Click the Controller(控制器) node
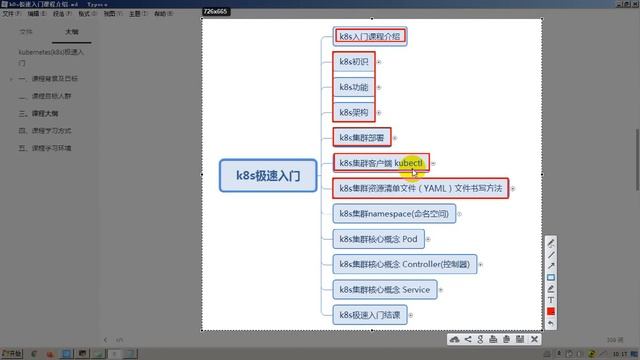The height and width of the screenshot is (360, 640). tap(404, 264)
